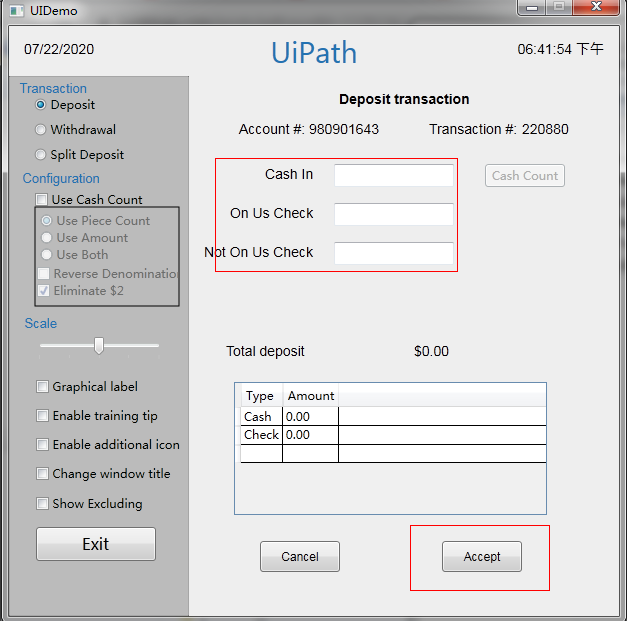The width and height of the screenshot is (627, 621).
Task: Focus the On Us Check input field
Action: pos(394,214)
